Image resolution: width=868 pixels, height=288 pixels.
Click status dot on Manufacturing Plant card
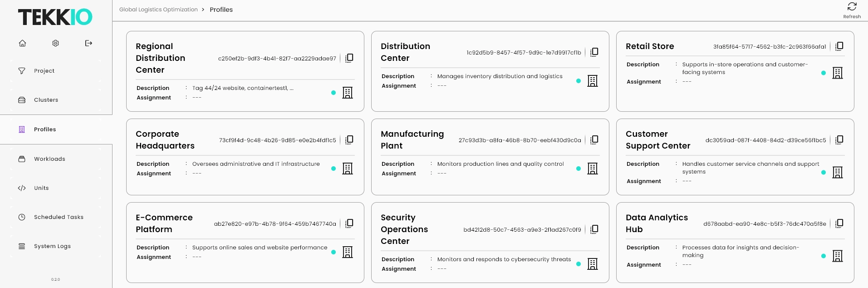[x=579, y=169]
